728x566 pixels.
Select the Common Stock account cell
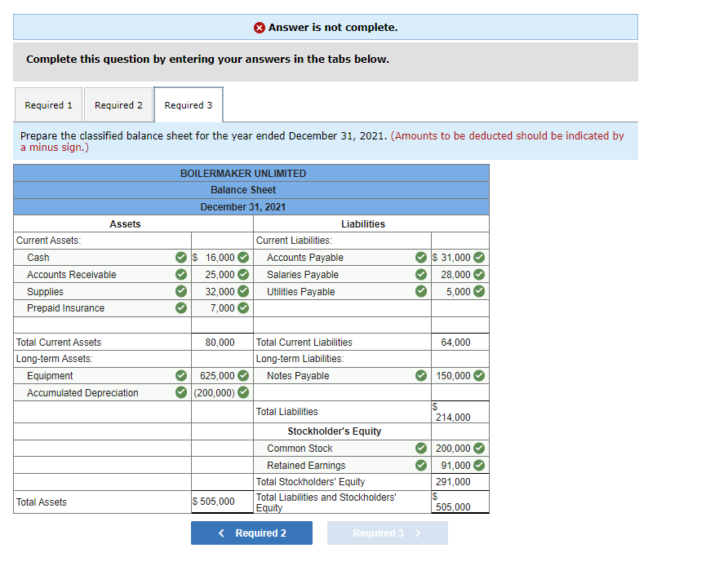pyautogui.click(x=342, y=449)
